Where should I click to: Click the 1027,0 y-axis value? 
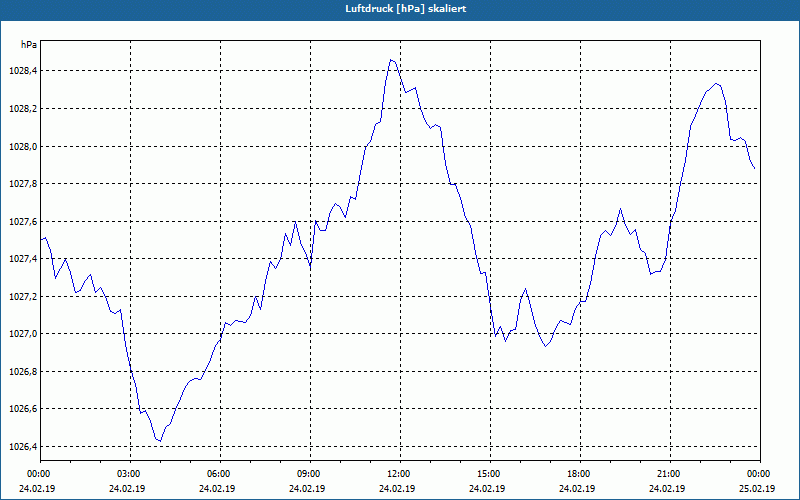(23, 334)
